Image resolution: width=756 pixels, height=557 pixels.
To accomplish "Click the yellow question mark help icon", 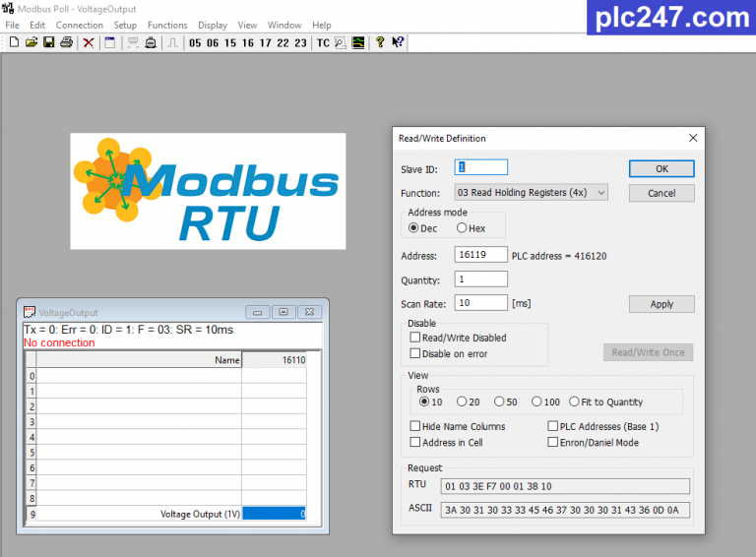I will pos(380,42).
